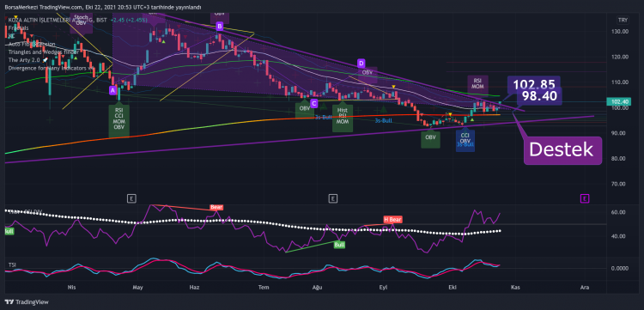This screenshot has width=644, height=310.
Task: Select the 98.40 price callout
Action: coord(540,96)
